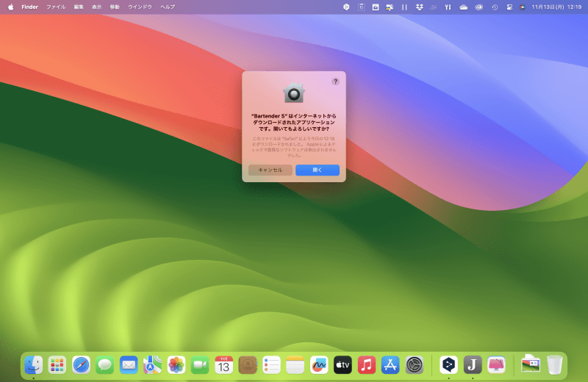This screenshot has width=588, height=382.
Task: Open Control Center from the menu bar
Action: (509, 7)
